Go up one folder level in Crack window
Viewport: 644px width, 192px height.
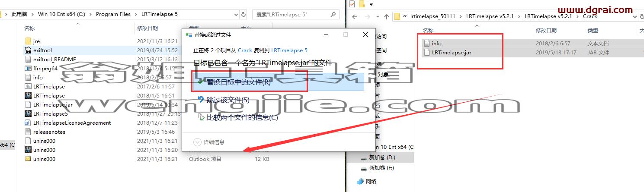[386, 17]
